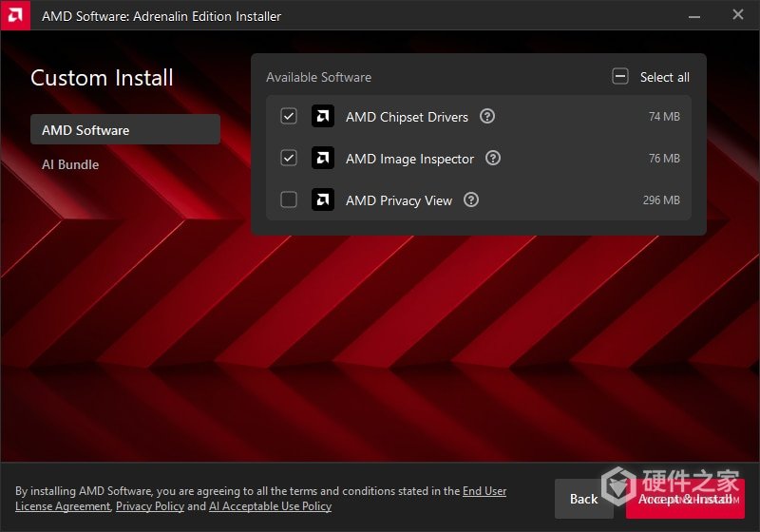Open help info for AMD Chipset Drivers

coord(487,116)
